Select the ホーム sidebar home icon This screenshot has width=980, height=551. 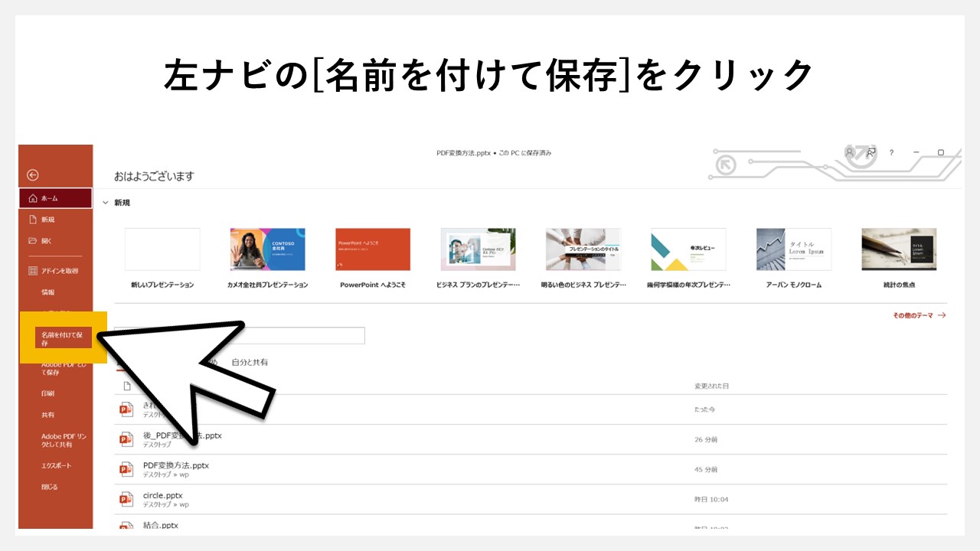pyautogui.click(x=34, y=197)
